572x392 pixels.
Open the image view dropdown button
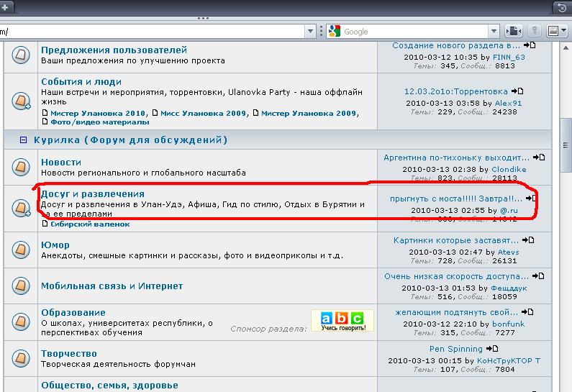[x=557, y=31]
